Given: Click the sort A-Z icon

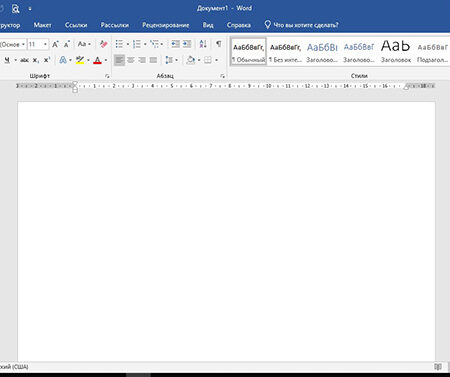Looking at the screenshot, I should tap(203, 44).
